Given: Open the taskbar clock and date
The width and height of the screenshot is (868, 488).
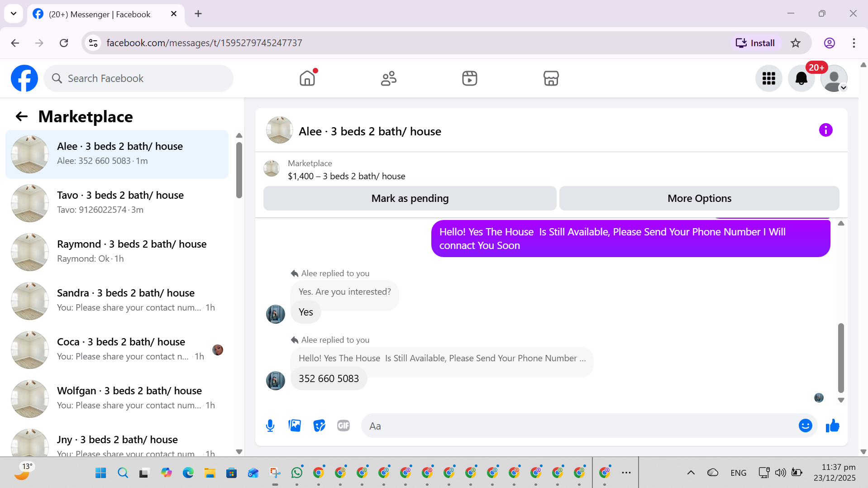Looking at the screenshot, I should (x=834, y=472).
